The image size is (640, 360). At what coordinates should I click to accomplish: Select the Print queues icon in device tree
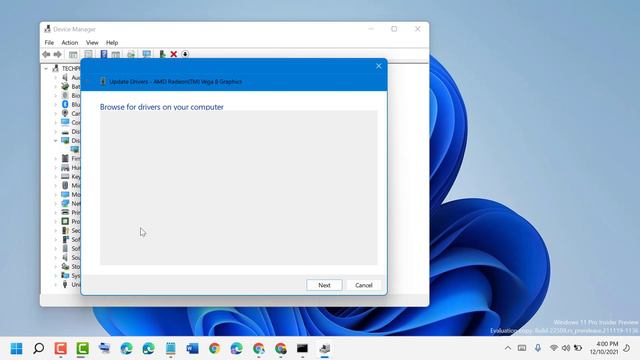coord(65,212)
